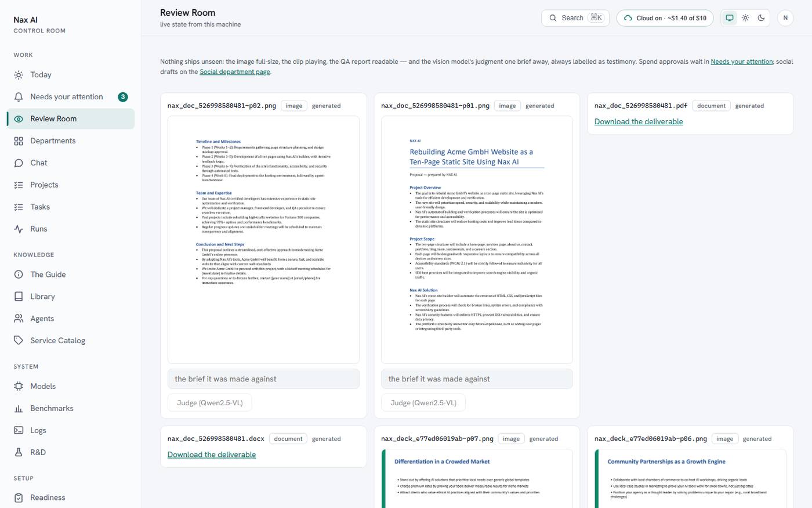Open the 'Differentiation in a Crowded Market' slide preview

pyautogui.click(x=477, y=478)
